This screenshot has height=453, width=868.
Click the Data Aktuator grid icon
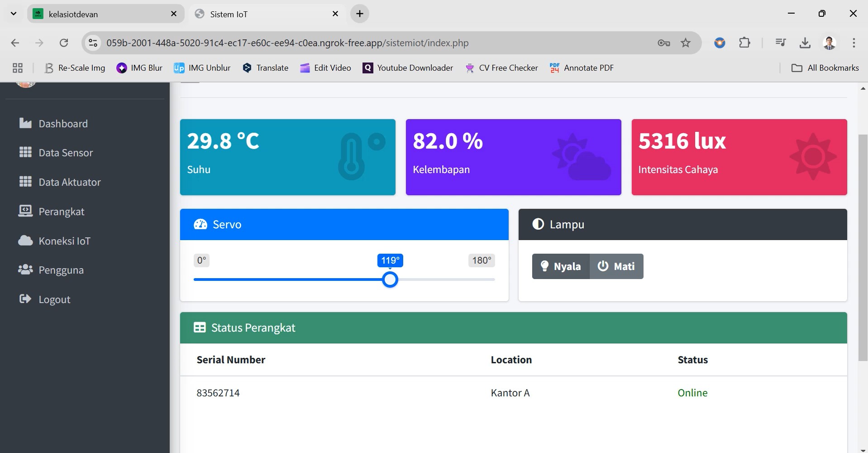coord(25,182)
